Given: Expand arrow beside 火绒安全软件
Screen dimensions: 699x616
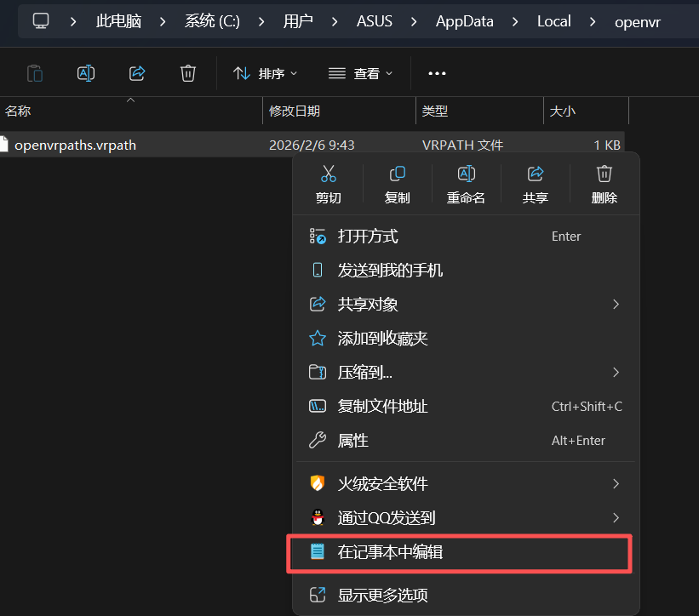Looking at the screenshot, I should (616, 484).
